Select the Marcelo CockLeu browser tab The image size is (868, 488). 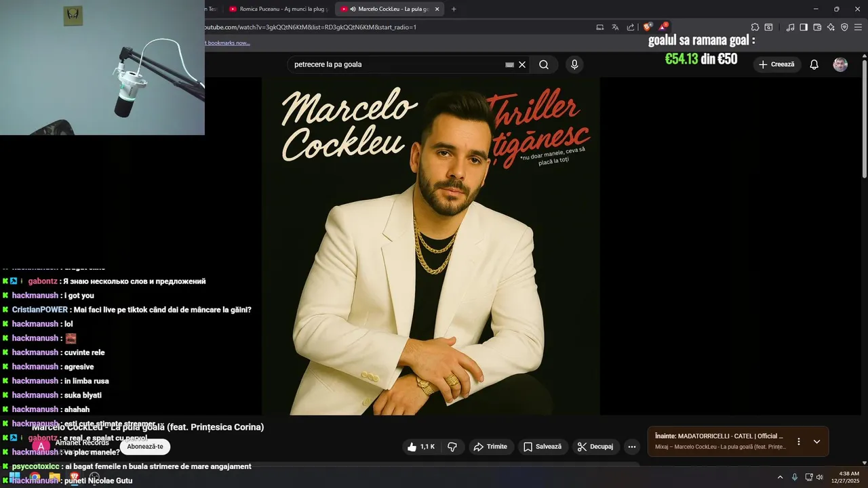tap(389, 9)
